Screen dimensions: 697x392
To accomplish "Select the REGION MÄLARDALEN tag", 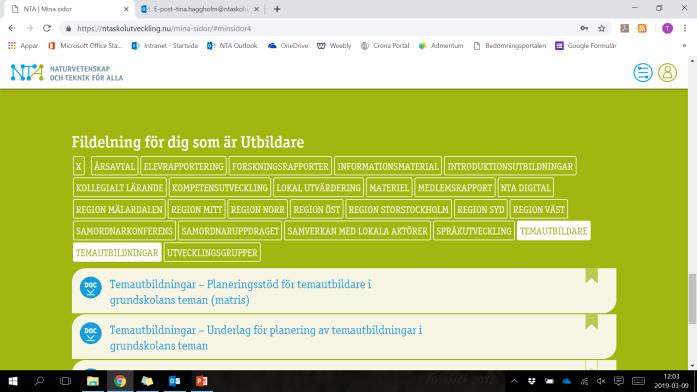I will [x=119, y=209].
